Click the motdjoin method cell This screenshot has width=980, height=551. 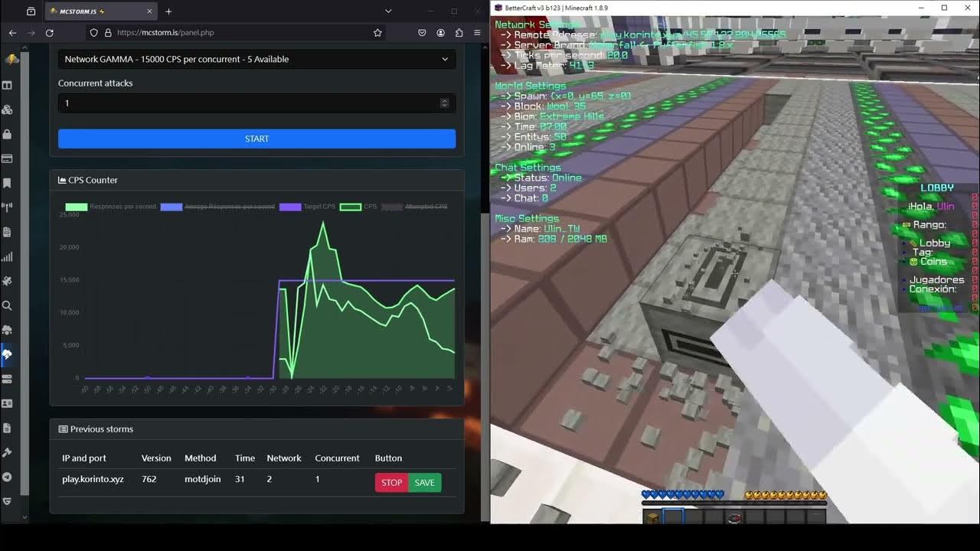coord(202,479)
